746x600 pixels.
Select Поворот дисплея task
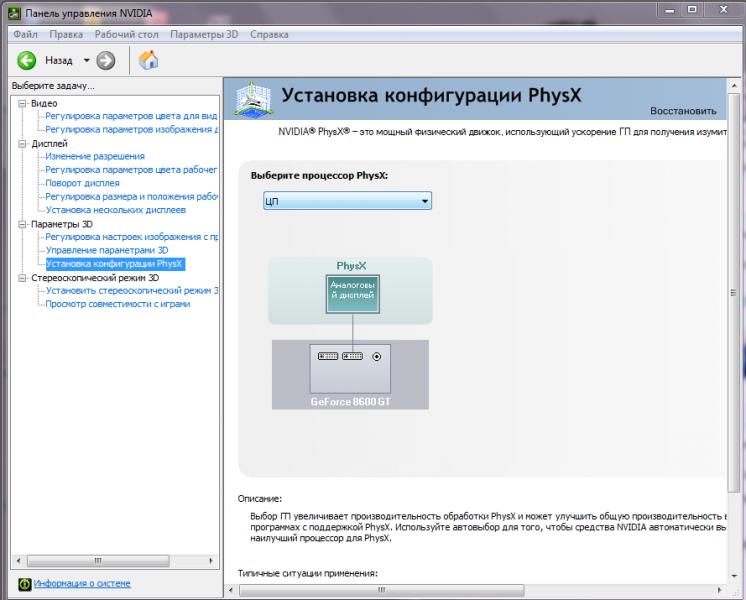click(82, 183)
